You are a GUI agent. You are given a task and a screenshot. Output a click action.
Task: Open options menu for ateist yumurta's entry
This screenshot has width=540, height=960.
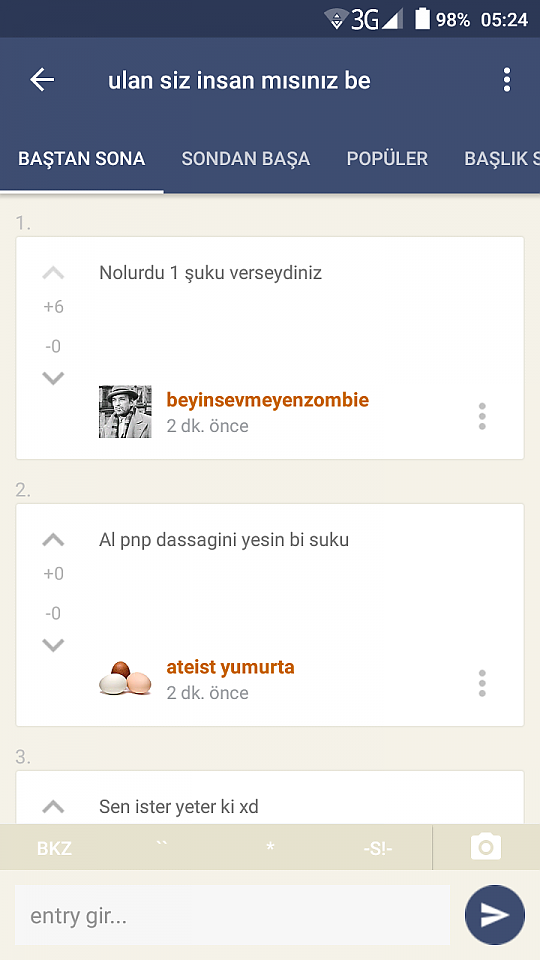click(482, 683)
